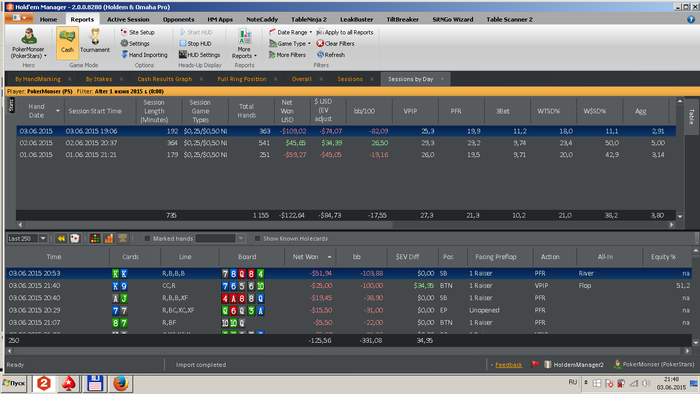Click the floppy disk save taskbar icon
This screenshot has width=700, height=394.
pos(95,383)
